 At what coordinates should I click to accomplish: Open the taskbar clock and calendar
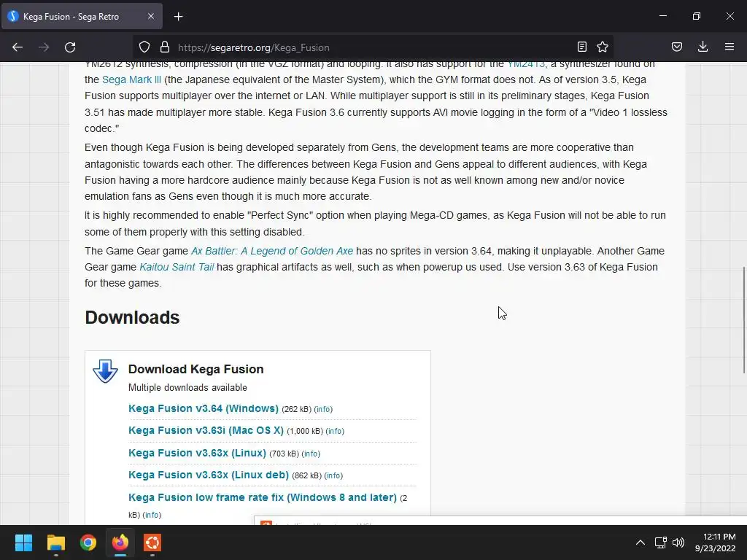point(715,542)
